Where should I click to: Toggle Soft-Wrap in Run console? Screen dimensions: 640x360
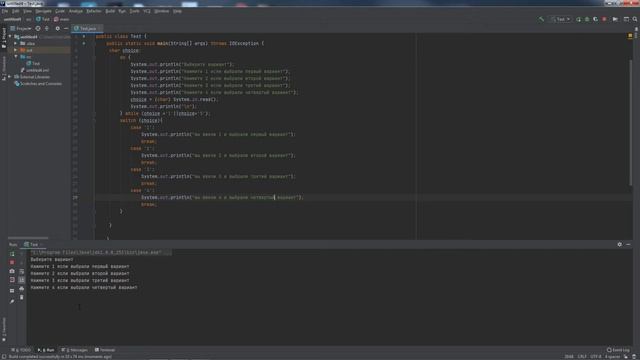click(x=22, y=271)
